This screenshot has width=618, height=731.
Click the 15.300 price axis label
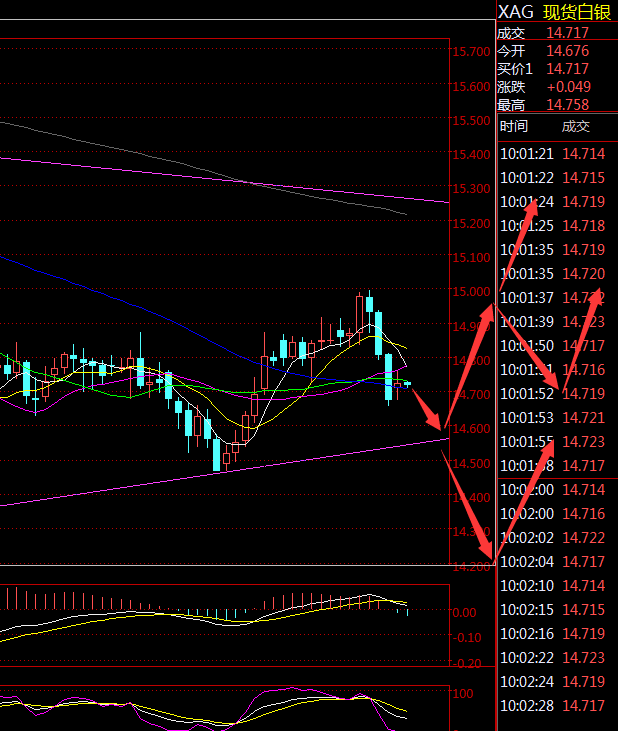click(x=471, y=189)
